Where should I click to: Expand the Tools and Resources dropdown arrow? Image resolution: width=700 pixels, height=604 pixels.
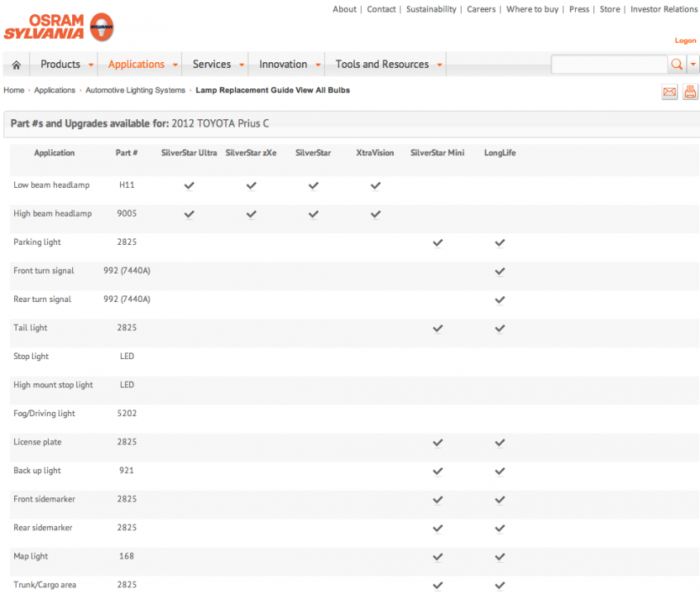(x=439, y=65)
